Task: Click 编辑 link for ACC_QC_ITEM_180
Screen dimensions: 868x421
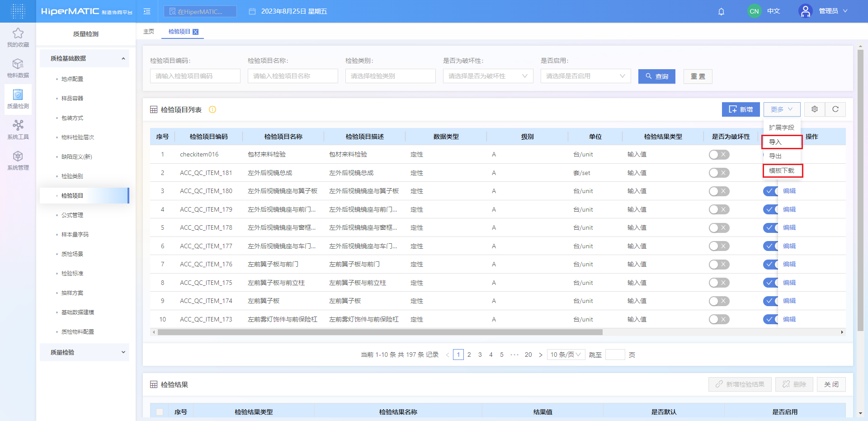Action: [x=789, y=191]
